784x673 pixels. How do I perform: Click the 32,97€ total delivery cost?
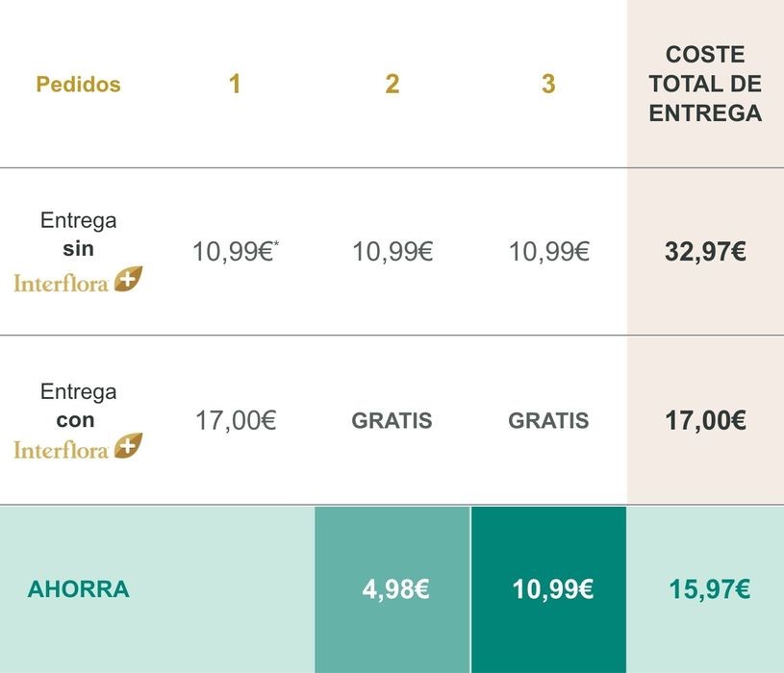point(705,251)
